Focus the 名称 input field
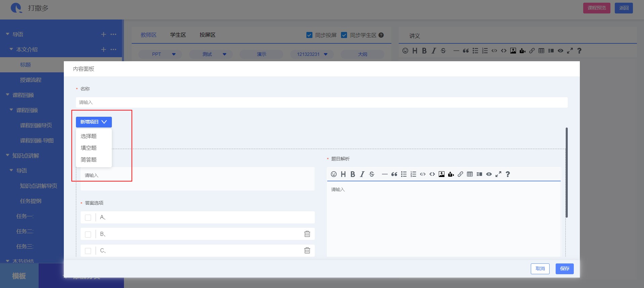The width and height of the screenshot is (644, 288). 321,102
